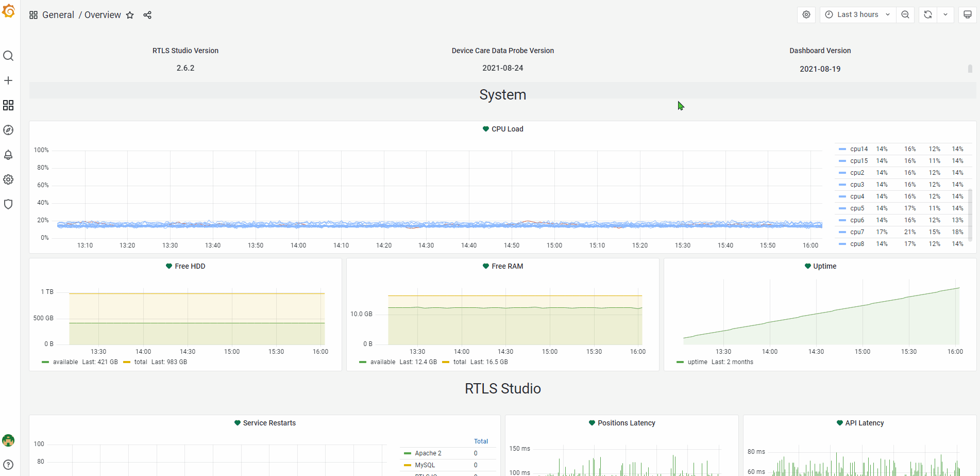Open the Positions Latency panel title menu
Screen dimensions: 980x476
[x=626, y=423]
